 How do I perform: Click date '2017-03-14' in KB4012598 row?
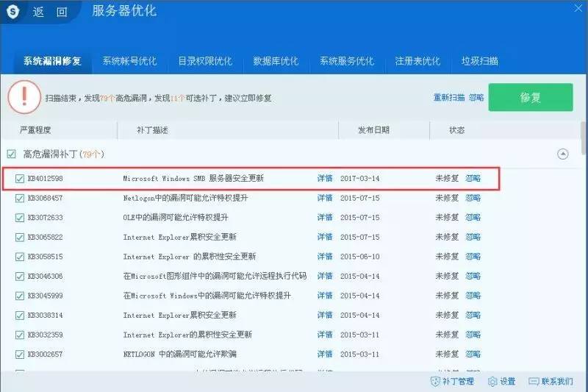point(359,178)
